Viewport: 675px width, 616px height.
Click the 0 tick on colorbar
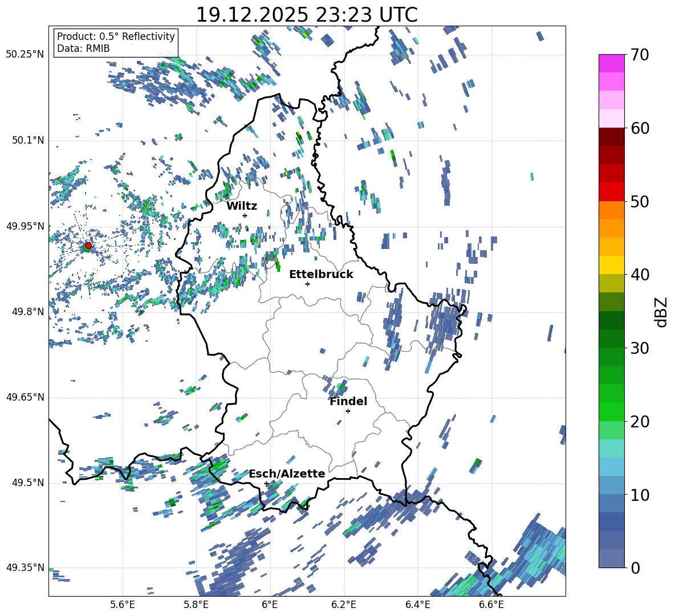[635, 568]
